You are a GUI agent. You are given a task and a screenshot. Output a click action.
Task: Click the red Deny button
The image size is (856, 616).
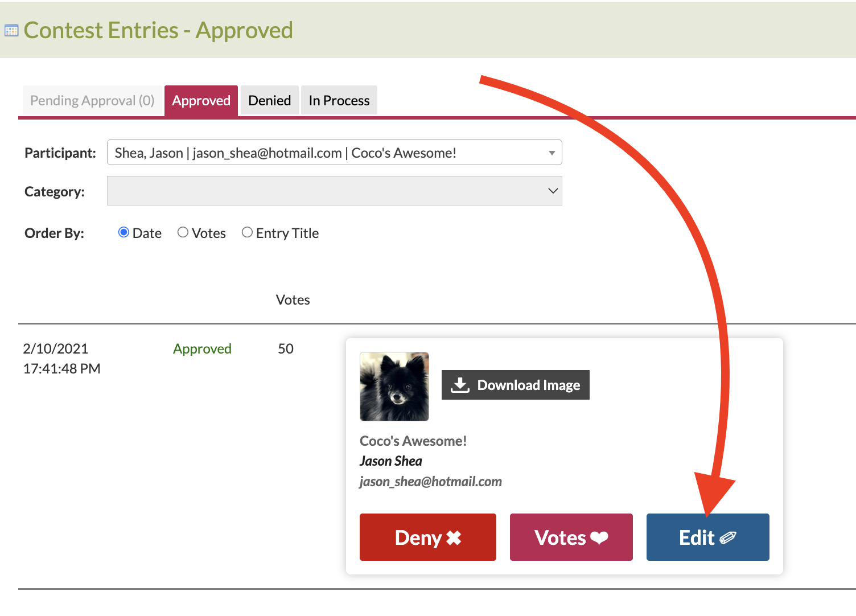[428, 537]
